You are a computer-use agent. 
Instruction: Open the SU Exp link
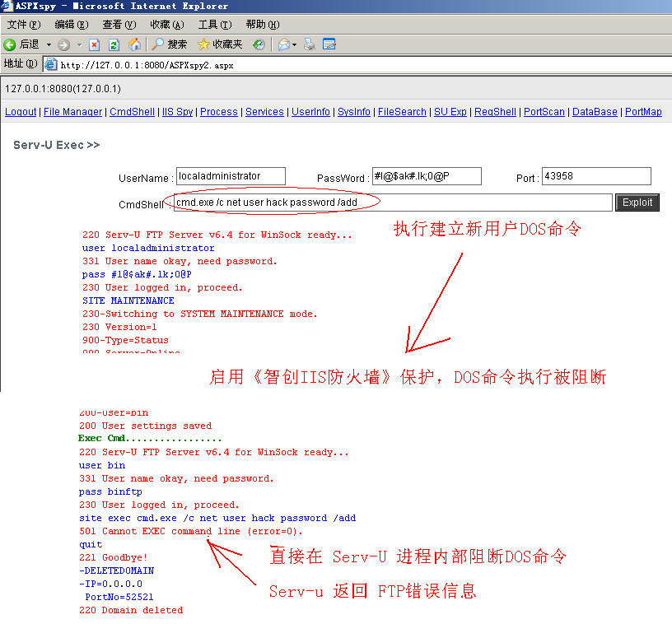(x=450, y=112)
